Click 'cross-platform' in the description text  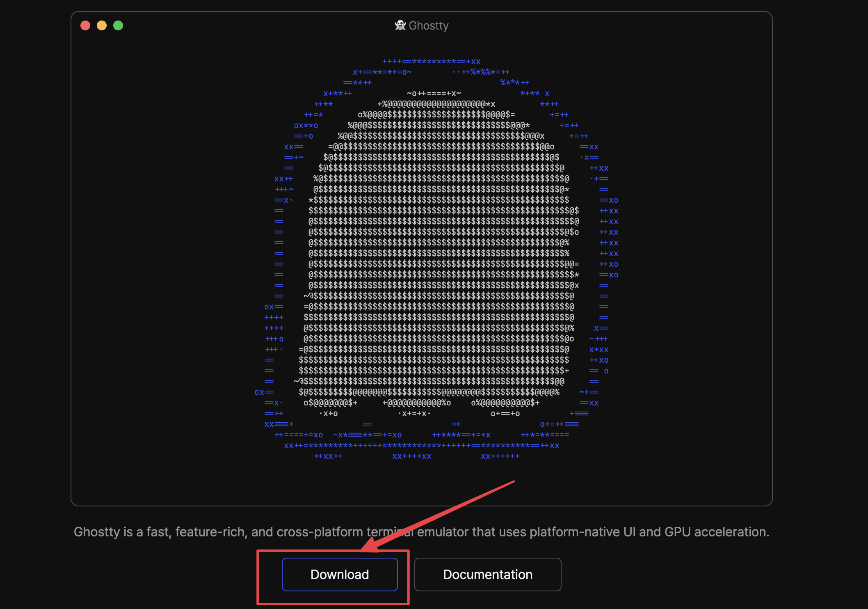pyautogui.click(x=320, y=532)
